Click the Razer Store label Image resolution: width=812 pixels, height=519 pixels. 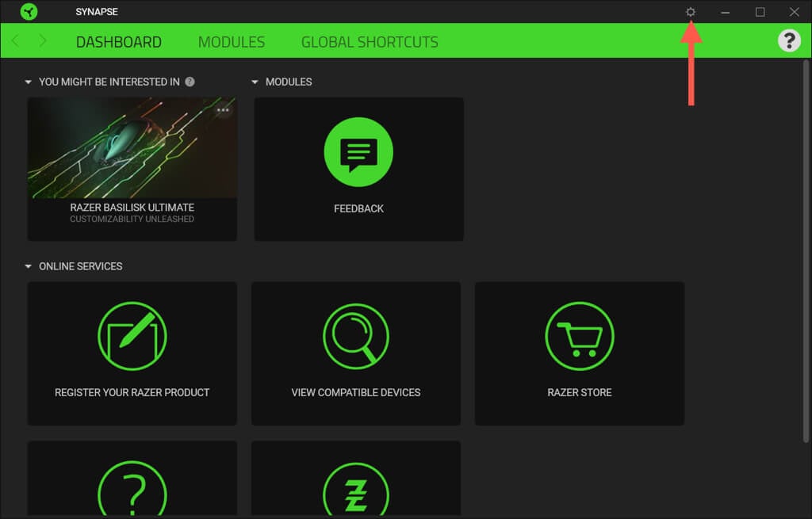pyautogui.click(x=580, y=392)
